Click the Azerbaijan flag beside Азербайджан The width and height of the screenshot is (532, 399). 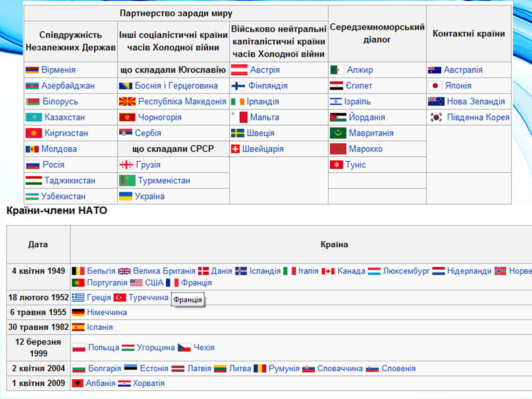[32, 86]
